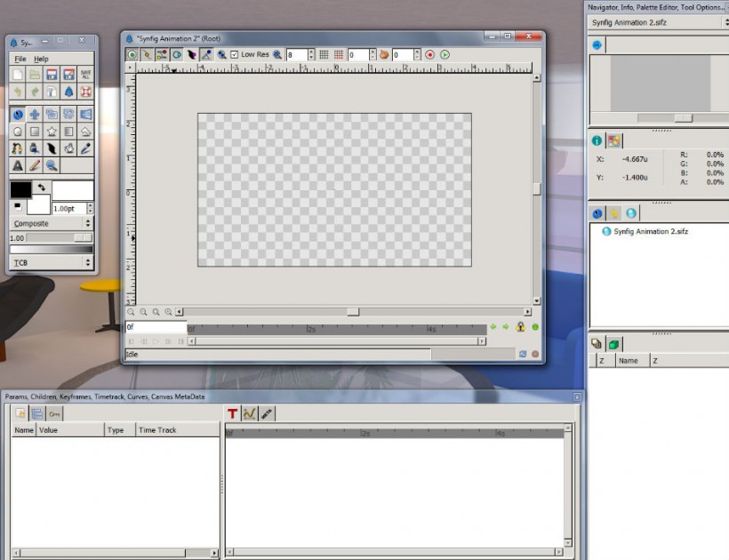Image resolution: width=729 pixels, height=560 pixels.
Task: Click the current time field showing 0f
Action: tap(155, 328)
